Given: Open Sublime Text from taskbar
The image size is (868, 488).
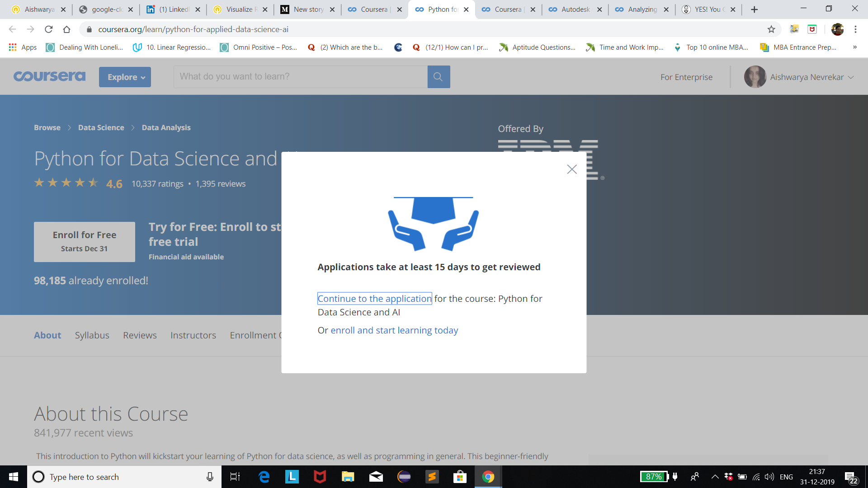Looking at the screenshot, I should [432, 477].
